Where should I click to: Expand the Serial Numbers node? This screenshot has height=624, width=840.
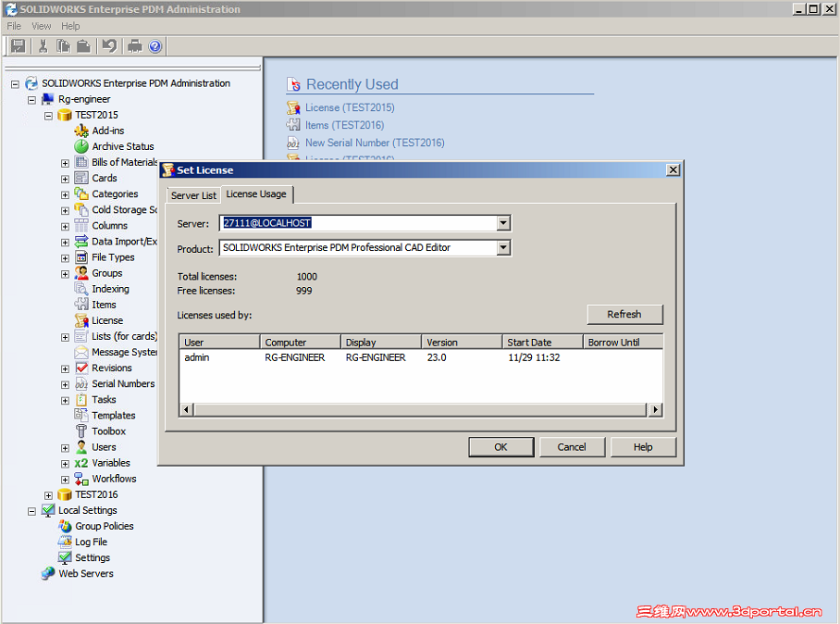coord(65,384)
